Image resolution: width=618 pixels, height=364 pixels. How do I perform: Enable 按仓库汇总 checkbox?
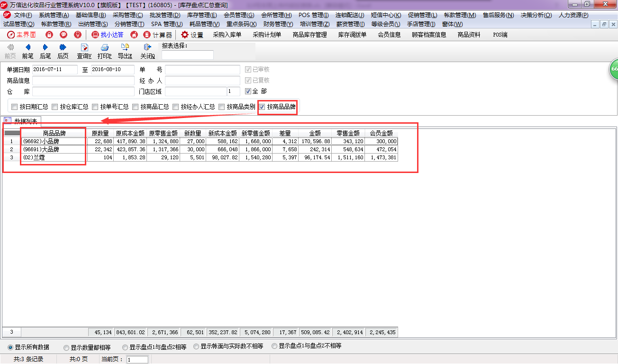pyautogui.click(x=55, y=107)
